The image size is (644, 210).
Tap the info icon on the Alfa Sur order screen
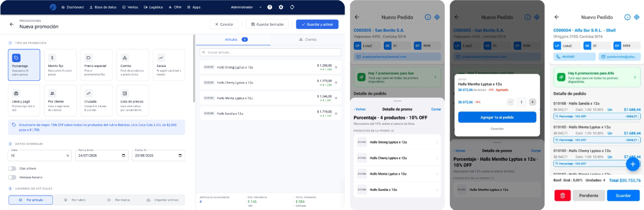coord(627,17)
